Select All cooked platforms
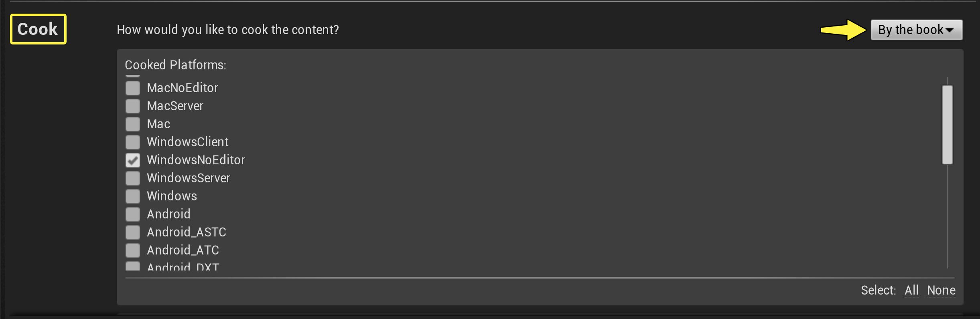980x319 pixels. [x=911, y=290]
